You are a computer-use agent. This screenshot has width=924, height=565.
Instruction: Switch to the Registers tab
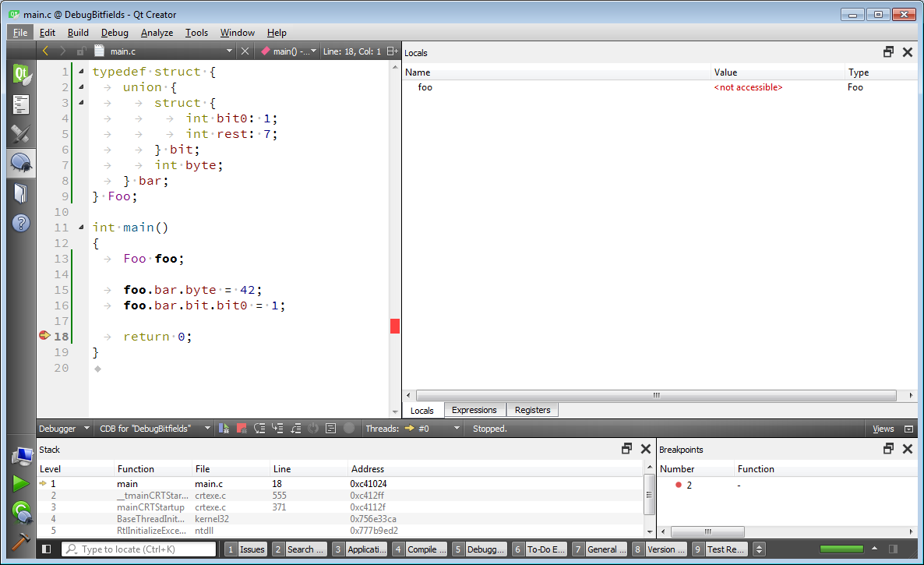coord(532,410)
